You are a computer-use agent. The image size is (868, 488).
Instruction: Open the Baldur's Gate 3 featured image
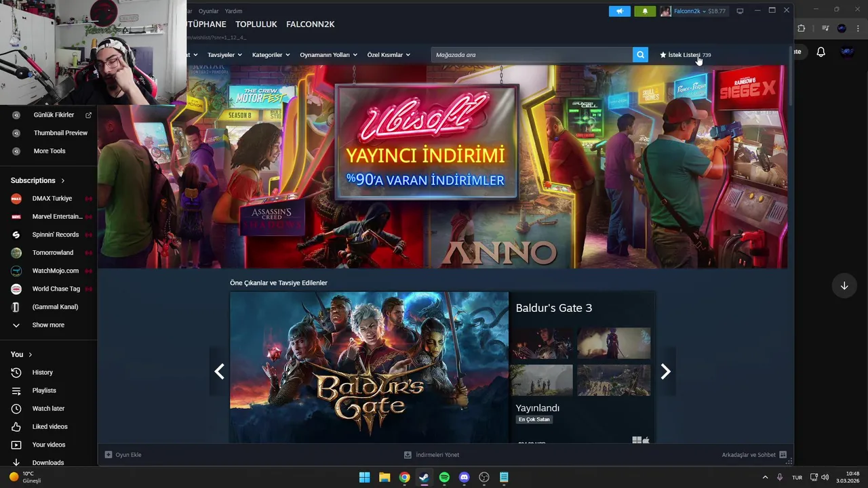pos(369,367)
